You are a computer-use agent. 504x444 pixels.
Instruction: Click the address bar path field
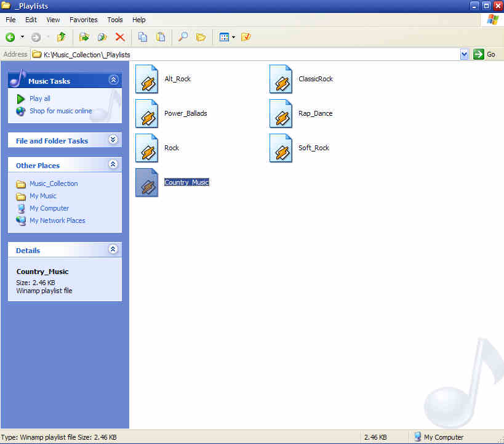(x=246, y=54)
